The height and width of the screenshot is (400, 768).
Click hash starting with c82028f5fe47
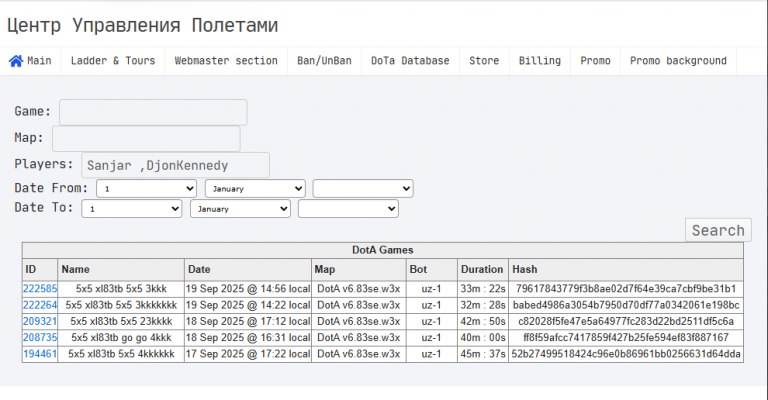pos(626,321)
